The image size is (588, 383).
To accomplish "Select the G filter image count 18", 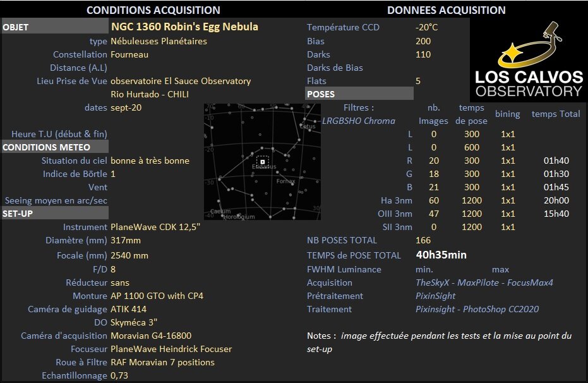I will pos(434,174).
